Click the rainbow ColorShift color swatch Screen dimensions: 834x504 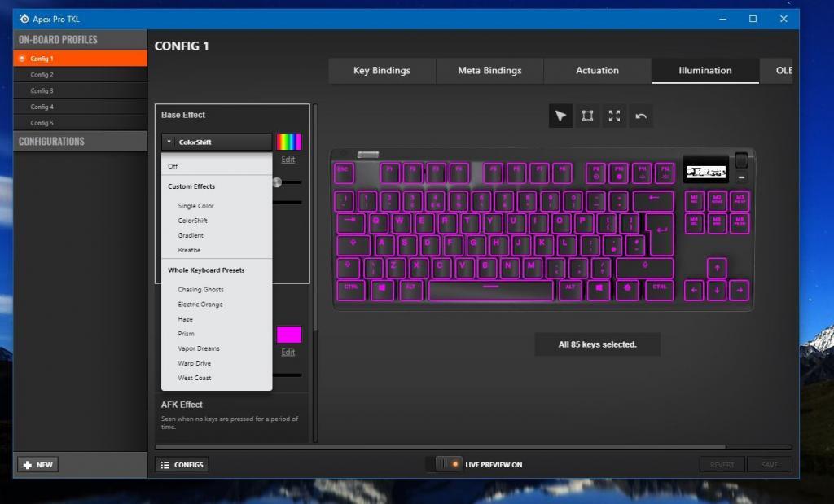click(x=288, y=142)
